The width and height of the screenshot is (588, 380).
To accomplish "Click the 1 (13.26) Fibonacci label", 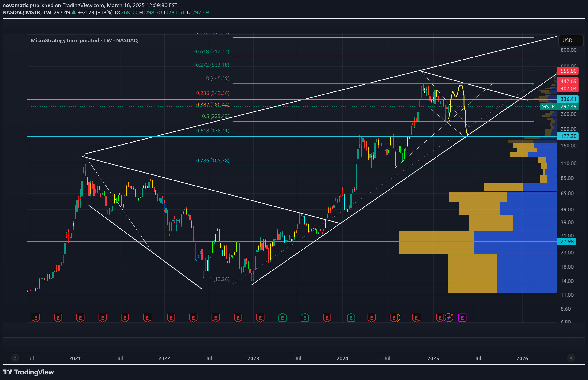I will click(219, 279).
